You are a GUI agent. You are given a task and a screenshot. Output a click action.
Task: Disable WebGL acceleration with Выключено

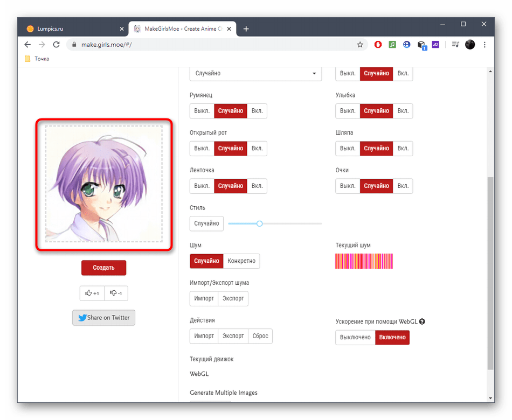(355, 337)
